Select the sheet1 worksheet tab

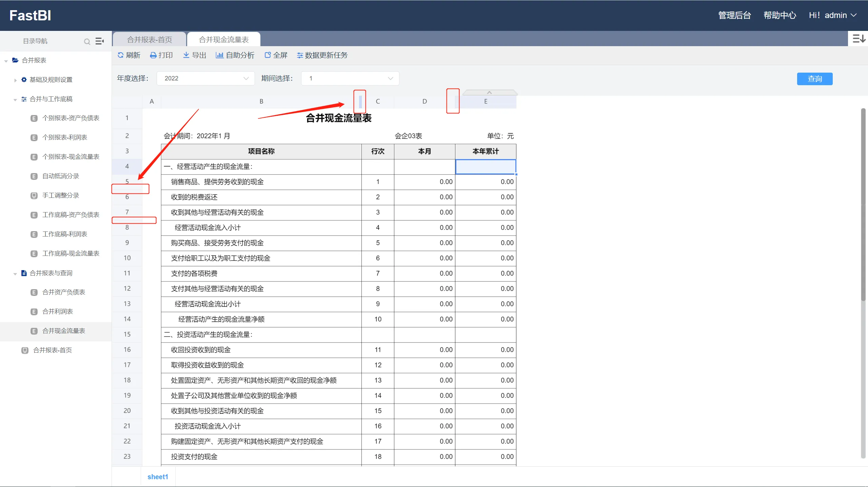click(158, 477)
